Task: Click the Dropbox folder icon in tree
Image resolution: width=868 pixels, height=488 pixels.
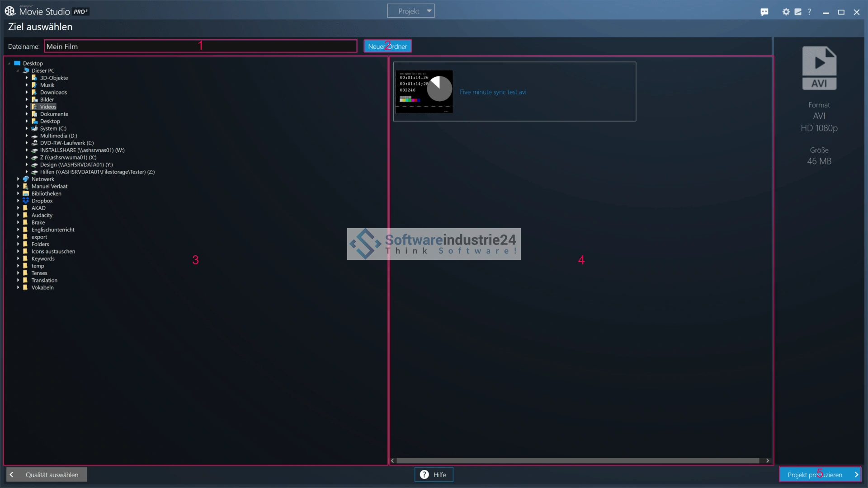Action: [x=26, y=201]
